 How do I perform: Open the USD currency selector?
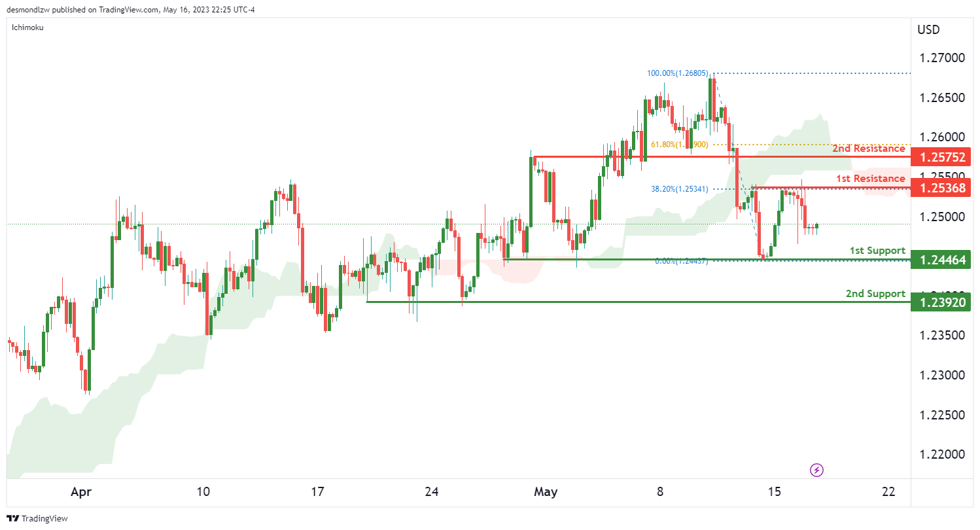[930, 29]
